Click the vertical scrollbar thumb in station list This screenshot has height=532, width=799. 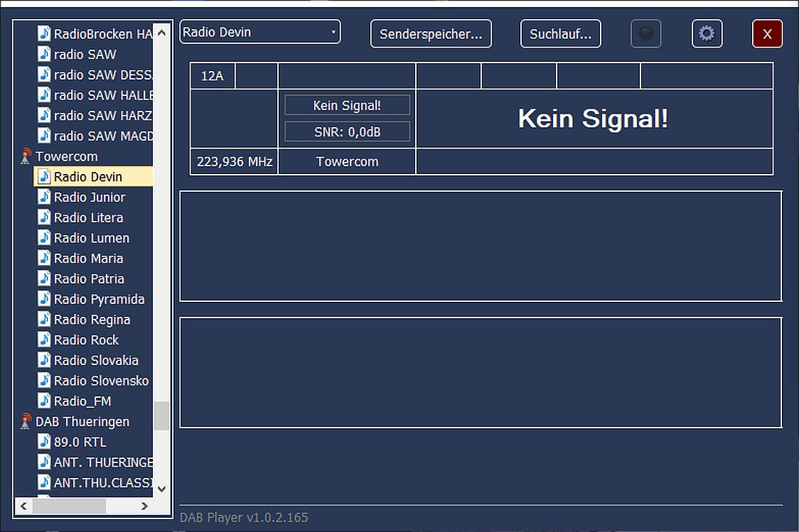tap(162, 416)
